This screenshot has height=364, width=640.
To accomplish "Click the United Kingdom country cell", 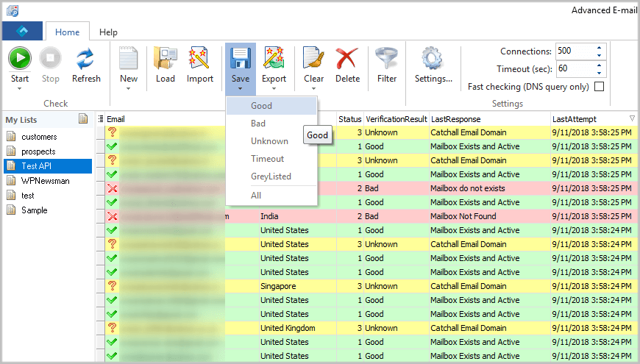I will pyautogui.click(x=297, y=328).
